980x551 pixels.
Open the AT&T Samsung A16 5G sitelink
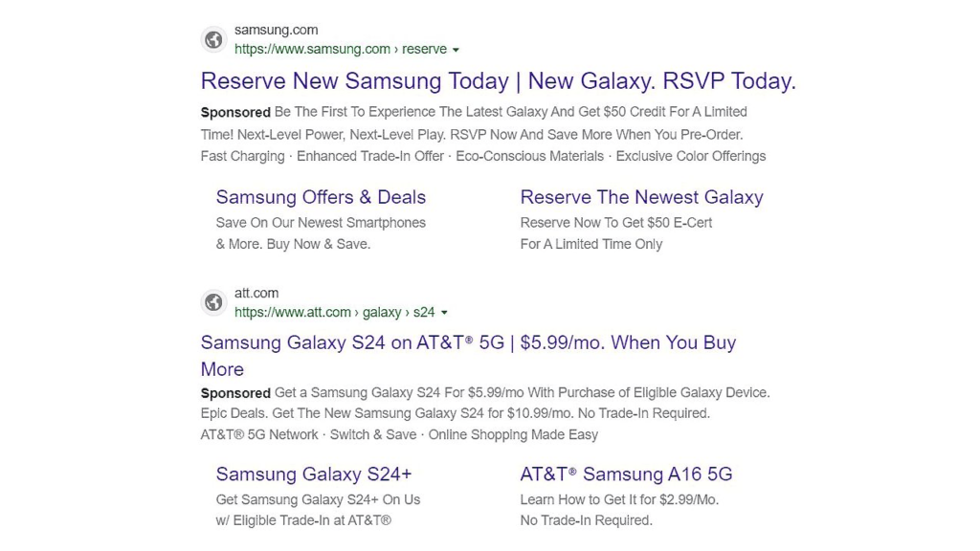point(626,474)
